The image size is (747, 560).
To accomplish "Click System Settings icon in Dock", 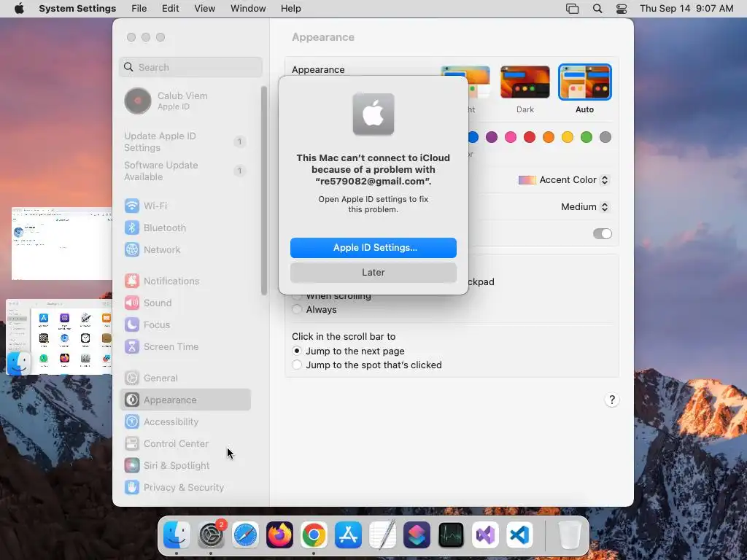I will coord(211,535).
